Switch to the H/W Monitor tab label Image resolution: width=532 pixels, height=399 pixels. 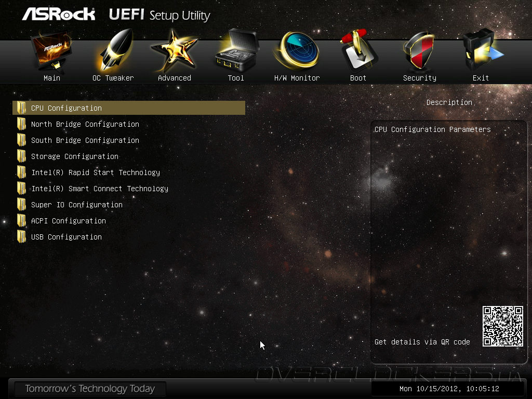(x=297, y=78)
